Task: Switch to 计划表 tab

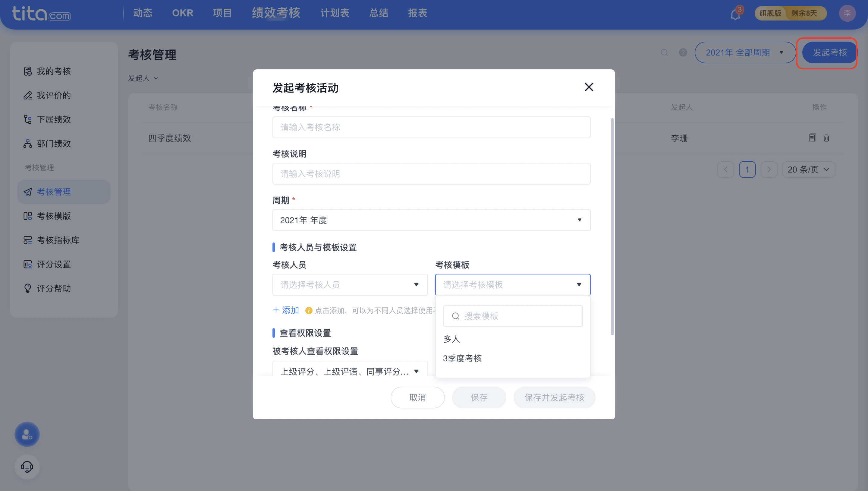Action: [x=335, y=13]
